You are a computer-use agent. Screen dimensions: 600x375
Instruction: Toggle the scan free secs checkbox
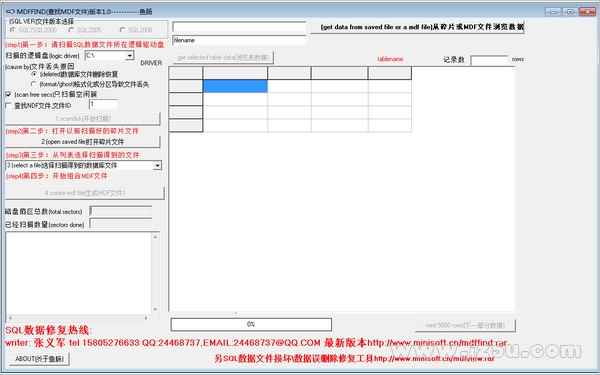click(8, 95)
